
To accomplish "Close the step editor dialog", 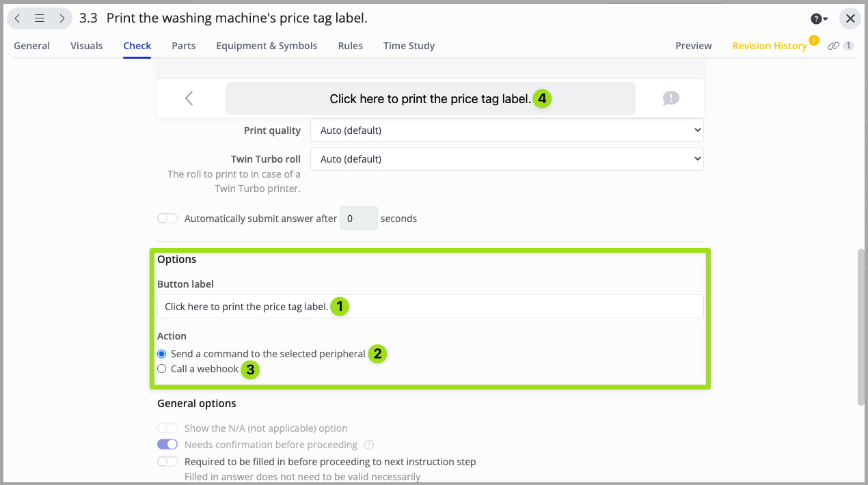I will 850,18.
